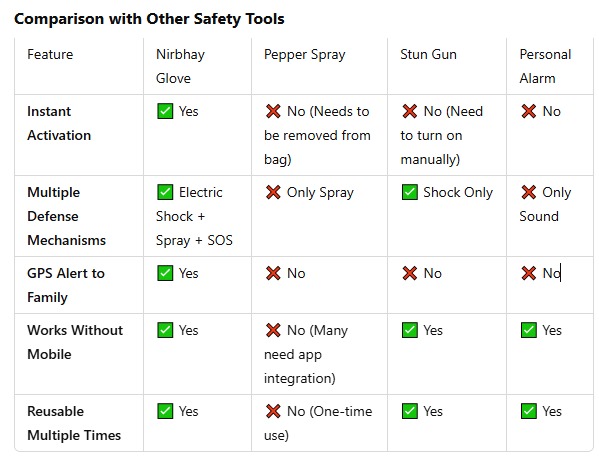Click red cross next to 'Only Spray'
599x457 pixels.
(x=273, y=192)
